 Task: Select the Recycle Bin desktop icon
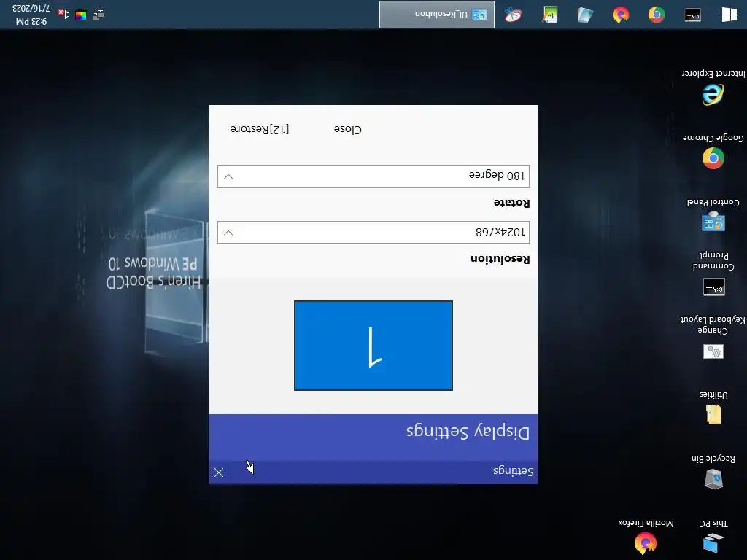[x=713, y=472]
